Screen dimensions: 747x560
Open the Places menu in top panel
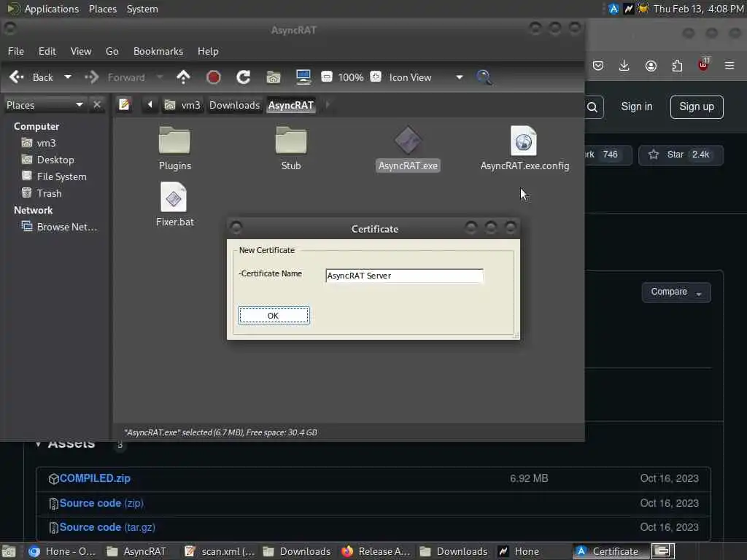coord(103,9)
